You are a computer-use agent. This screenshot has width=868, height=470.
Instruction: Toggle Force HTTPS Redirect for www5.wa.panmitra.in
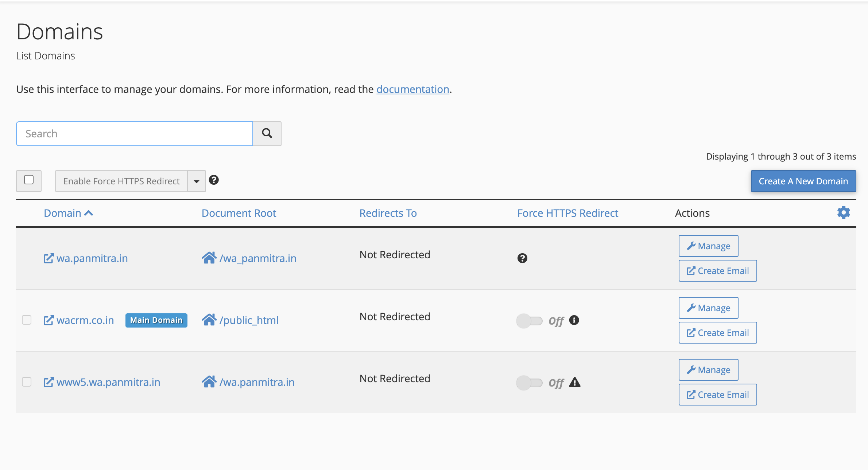529,383
